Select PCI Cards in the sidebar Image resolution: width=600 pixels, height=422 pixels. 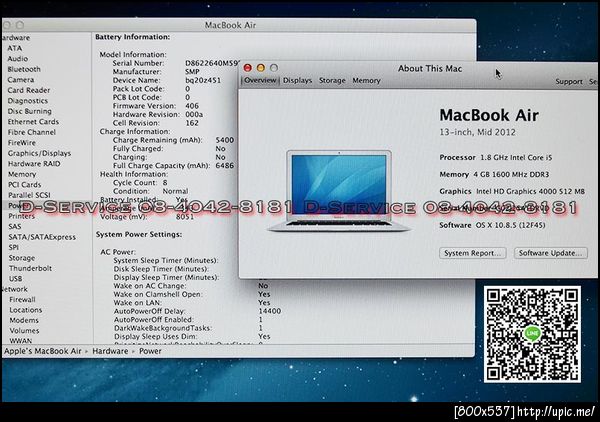click(x=24, y=184)
